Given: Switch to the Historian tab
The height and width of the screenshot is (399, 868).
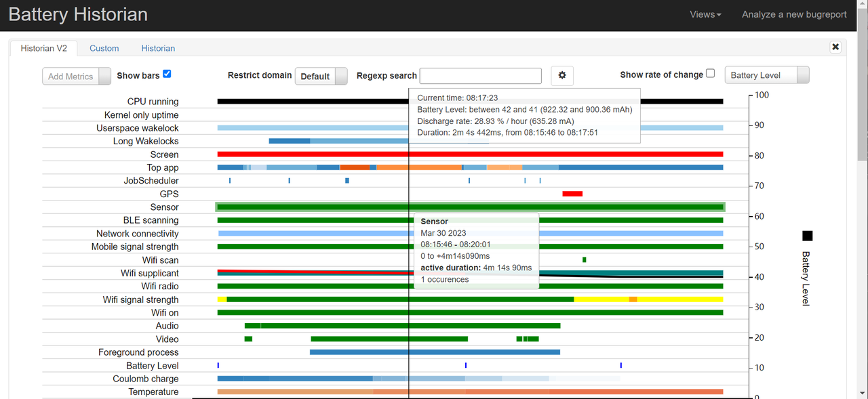Looking at the screenshot, I should 158,48.
